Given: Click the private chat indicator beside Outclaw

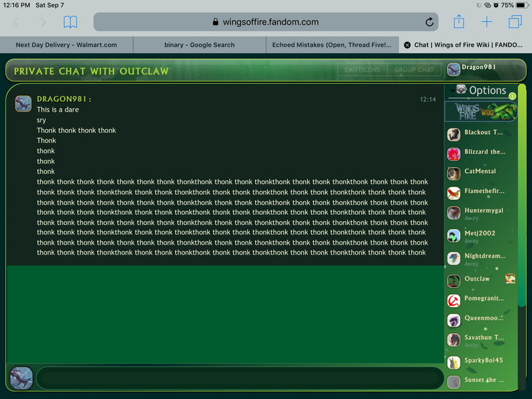Looking at the screenshot, I should click(x=510, y=279).
